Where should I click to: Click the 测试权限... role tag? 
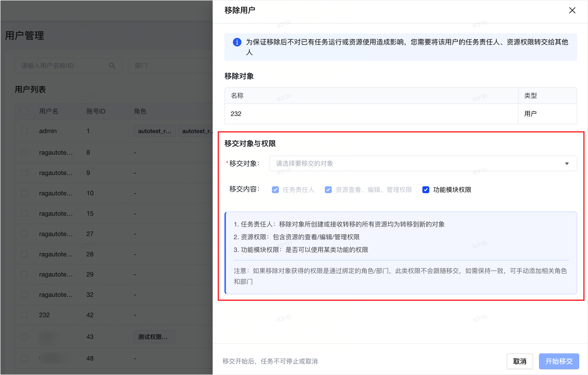pyautogui.click(x=155, y=337)
